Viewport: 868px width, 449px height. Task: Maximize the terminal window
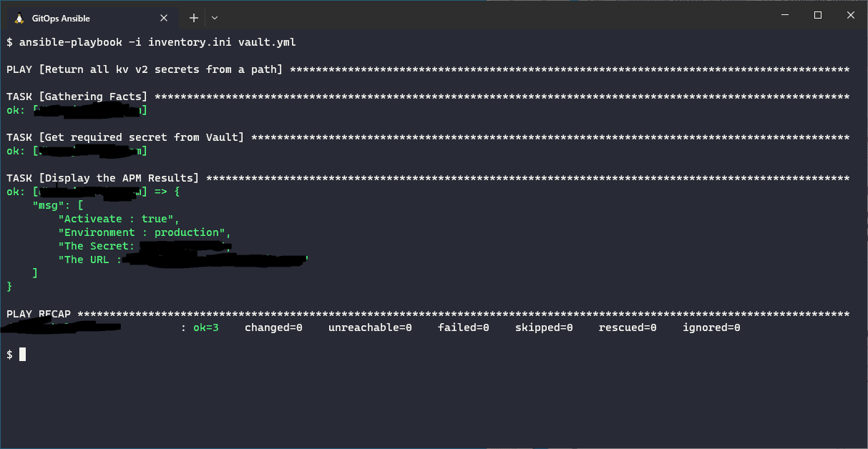click(x=818, y=15)
